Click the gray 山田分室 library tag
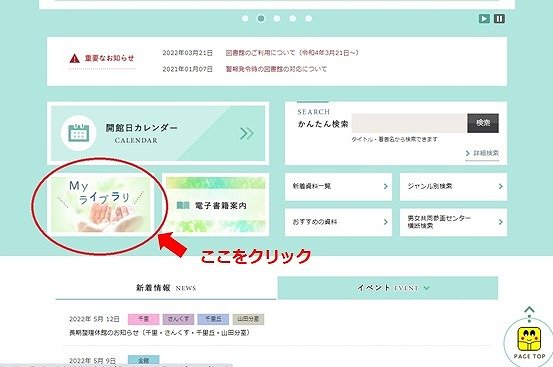This screenshot has height=367, width=553. click(x=248, y=319)
